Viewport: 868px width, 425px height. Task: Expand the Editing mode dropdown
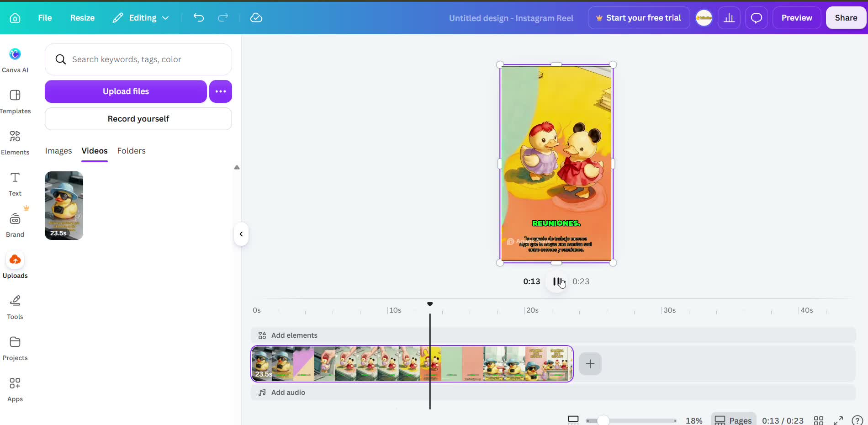point(141,18)
